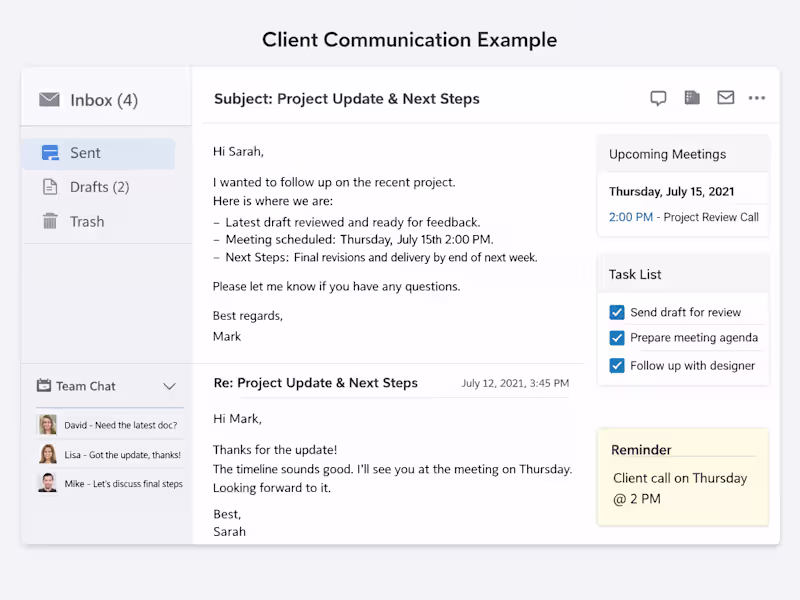Image resolution: width=800 pixels, height=600 pixels.
Task: Open Mike - Let's discuss final steps message
Action: pyautogui.click(x=123, y=484)
